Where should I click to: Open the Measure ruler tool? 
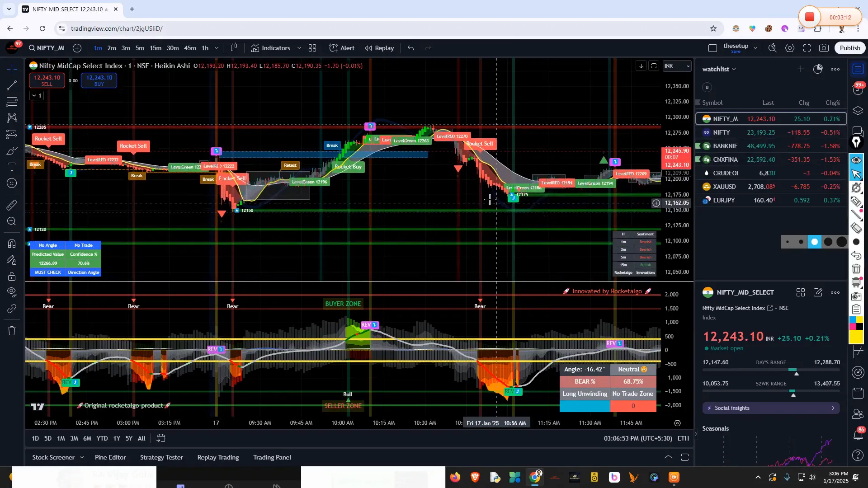point(11,204)
